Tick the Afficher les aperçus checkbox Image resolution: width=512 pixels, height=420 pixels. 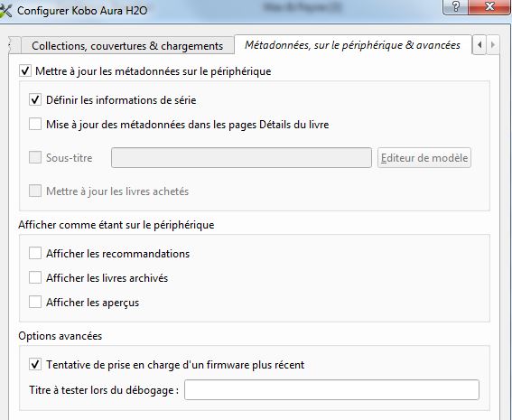click(x=35, y=302)
